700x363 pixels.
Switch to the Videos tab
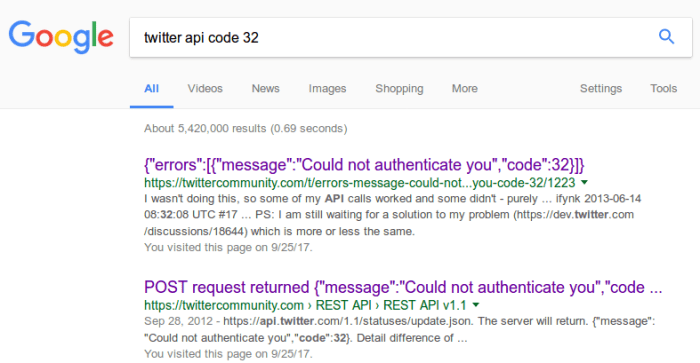tap(205, 88)
